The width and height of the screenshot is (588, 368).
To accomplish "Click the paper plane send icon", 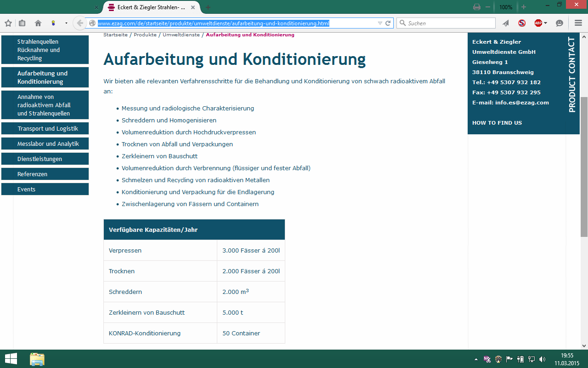I will (x=506, y=23).
